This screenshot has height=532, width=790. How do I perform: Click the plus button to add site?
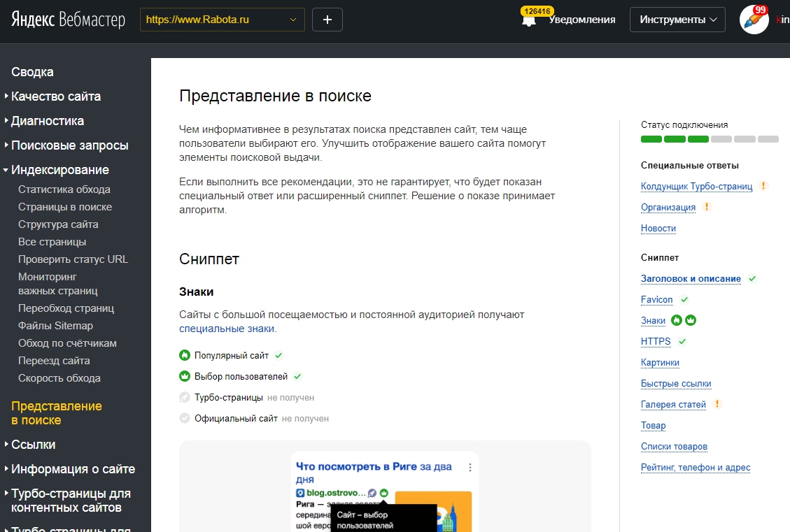[x=327, y=20]
